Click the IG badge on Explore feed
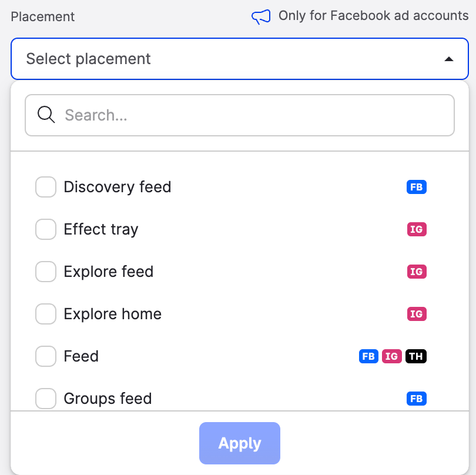476x475 pixels. coord(416,272)
